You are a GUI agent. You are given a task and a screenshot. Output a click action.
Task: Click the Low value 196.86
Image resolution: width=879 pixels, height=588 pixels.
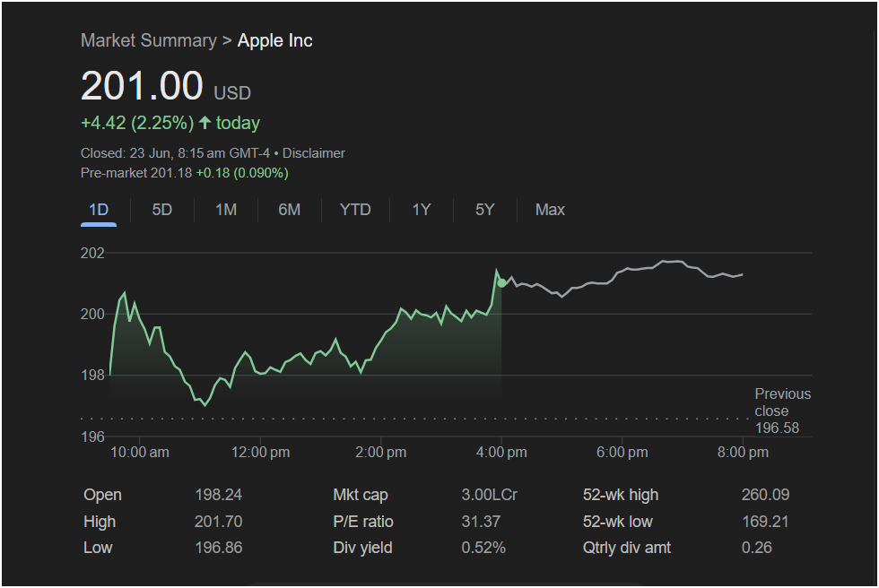point(219,548)
